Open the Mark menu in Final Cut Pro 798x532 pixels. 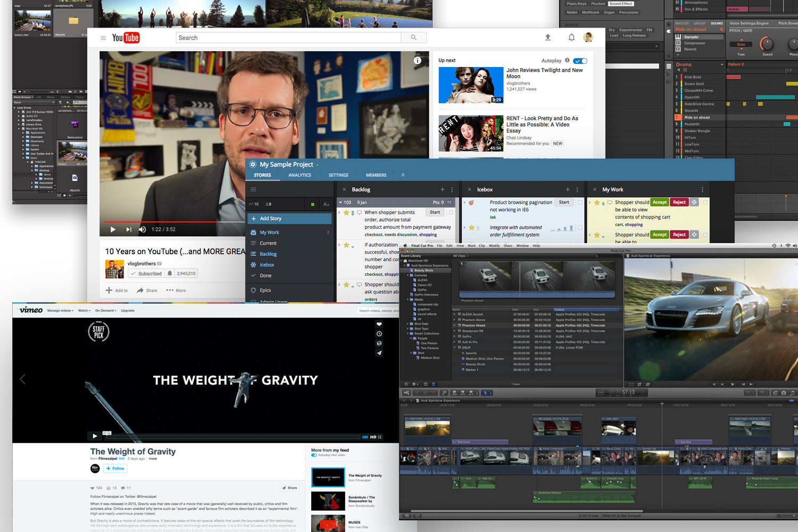471,246
